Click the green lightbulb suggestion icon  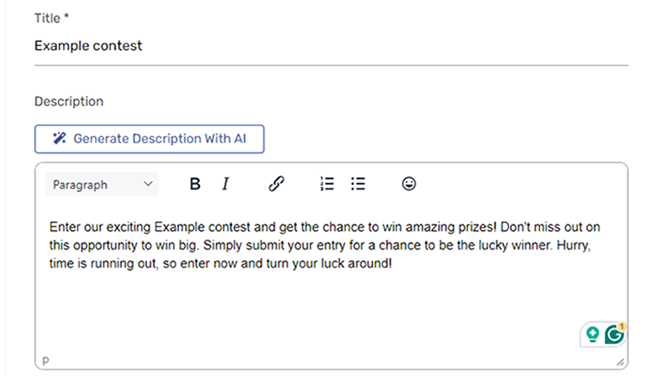pos(593,334)
